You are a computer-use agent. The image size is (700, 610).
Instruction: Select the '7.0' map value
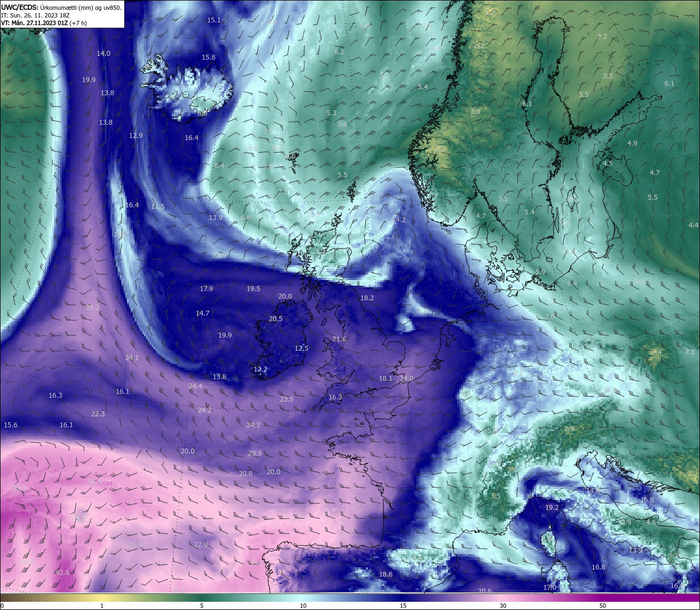click(x=550, y=317)
